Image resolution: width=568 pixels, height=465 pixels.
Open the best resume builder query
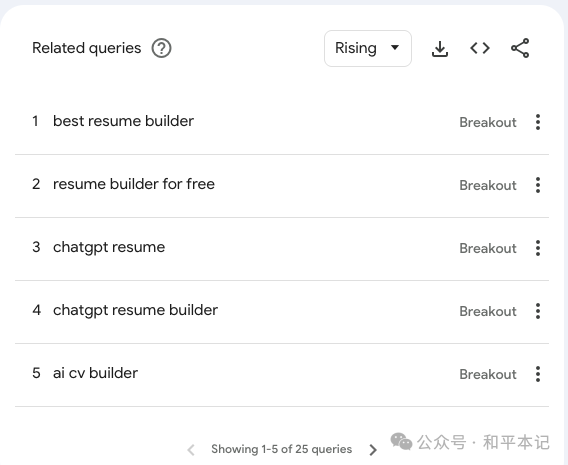(123, 121)
